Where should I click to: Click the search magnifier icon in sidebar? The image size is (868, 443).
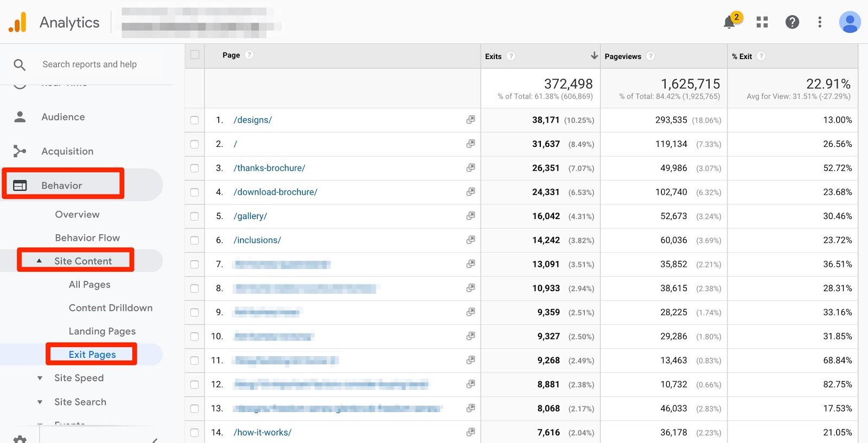point(20,65)
